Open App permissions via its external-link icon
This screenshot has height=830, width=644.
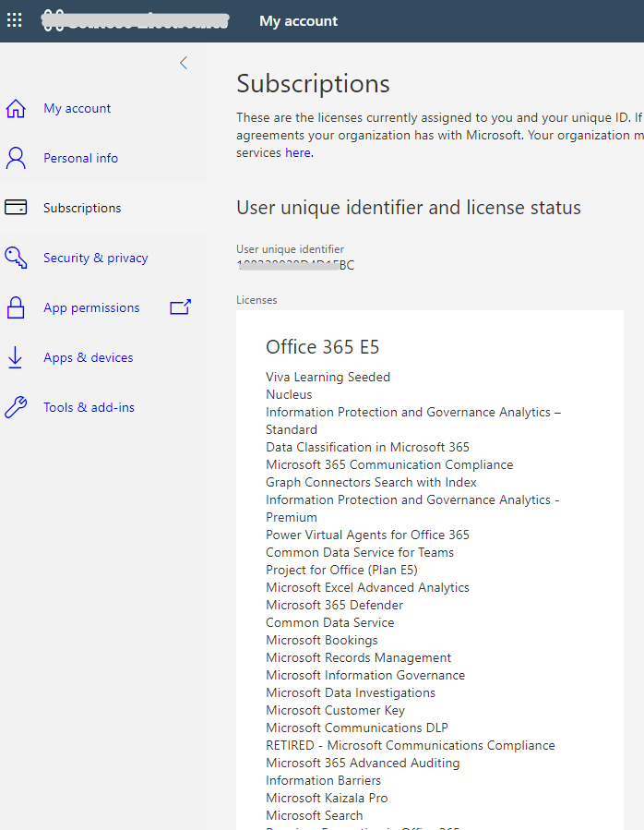[181, 307]
